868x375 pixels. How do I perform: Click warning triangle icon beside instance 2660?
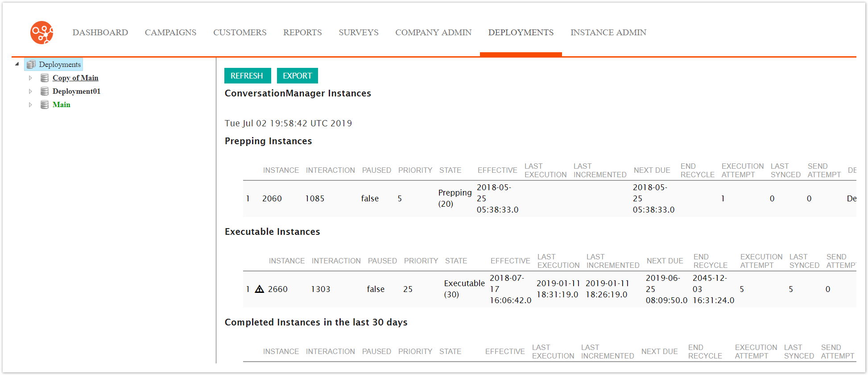tap(260, 289)
